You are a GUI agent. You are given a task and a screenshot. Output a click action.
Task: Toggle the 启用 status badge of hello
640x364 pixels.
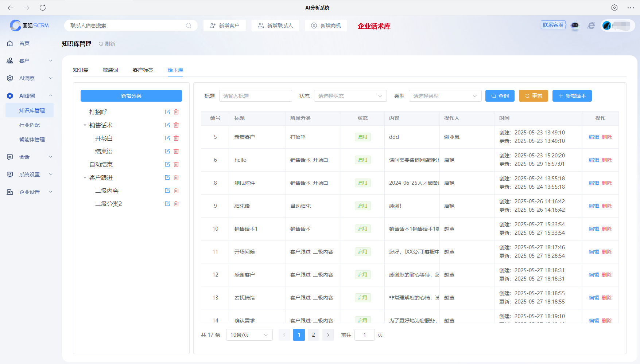pyautogui.click(x=362, y=160)
